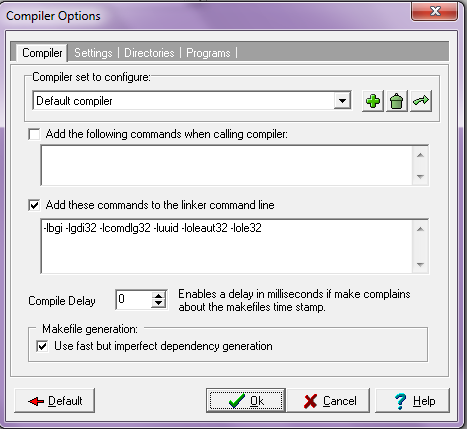Restore settings with the Default button

click(55, 400)
